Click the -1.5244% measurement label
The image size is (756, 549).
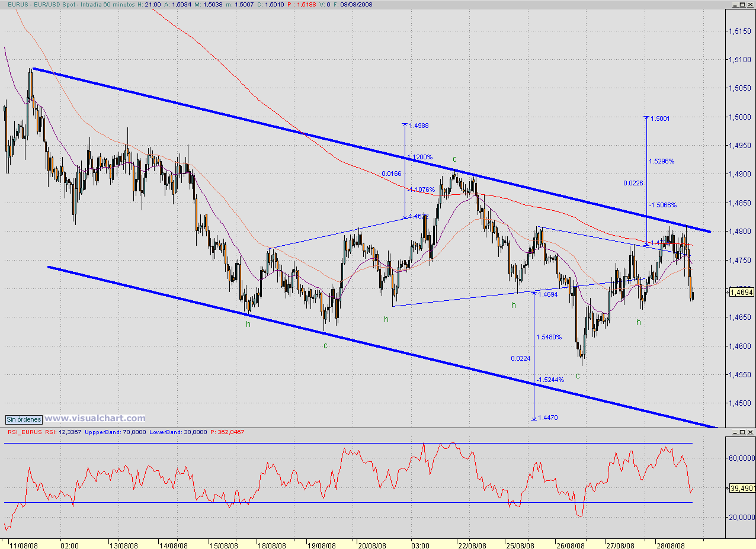click(x=550, y=380)
